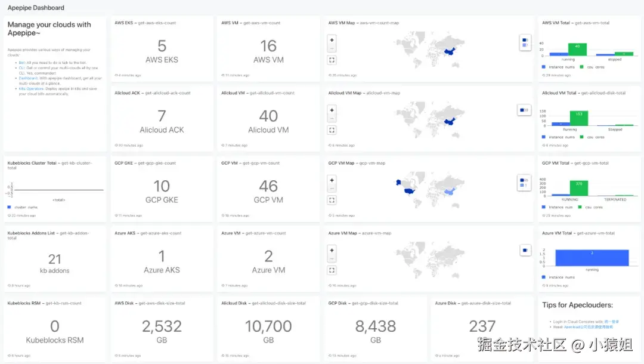Click the GCP VM Total card title

point(575,163)
